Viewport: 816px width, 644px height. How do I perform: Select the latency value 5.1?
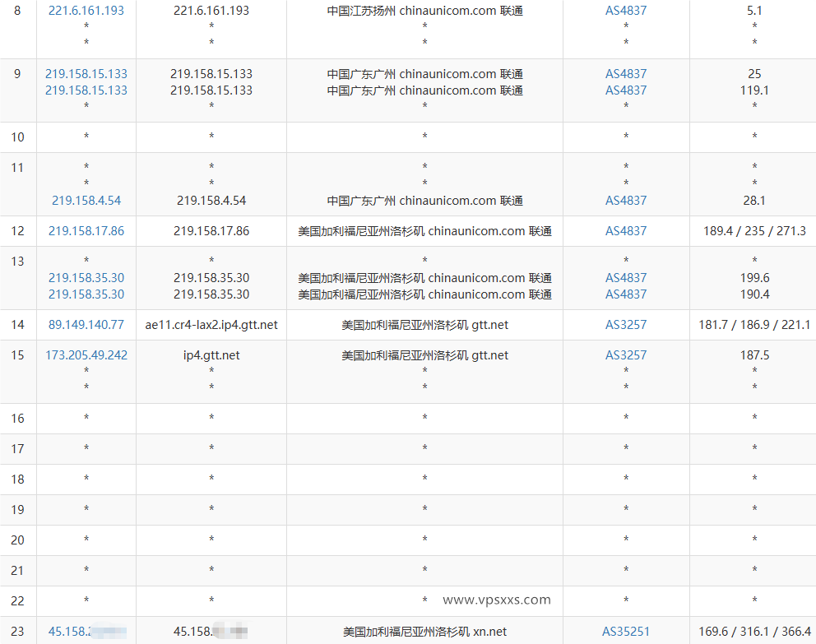point(754,11)
